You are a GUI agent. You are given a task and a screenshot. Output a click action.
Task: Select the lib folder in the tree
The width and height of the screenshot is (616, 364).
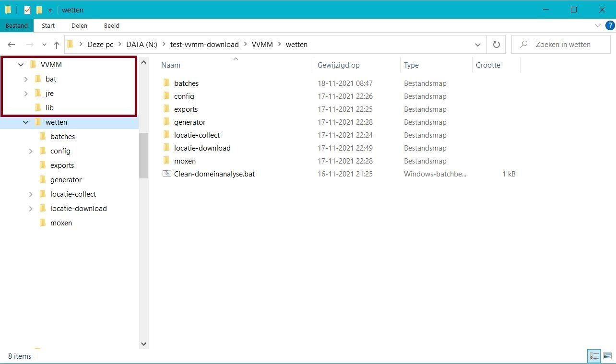[49, 108]
